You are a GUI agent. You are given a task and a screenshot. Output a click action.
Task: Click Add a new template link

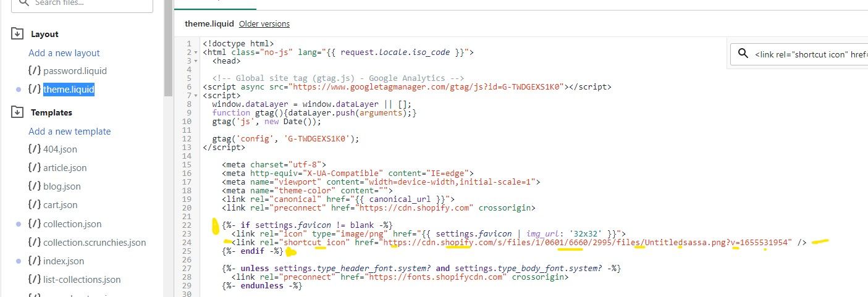click(70, 132)
